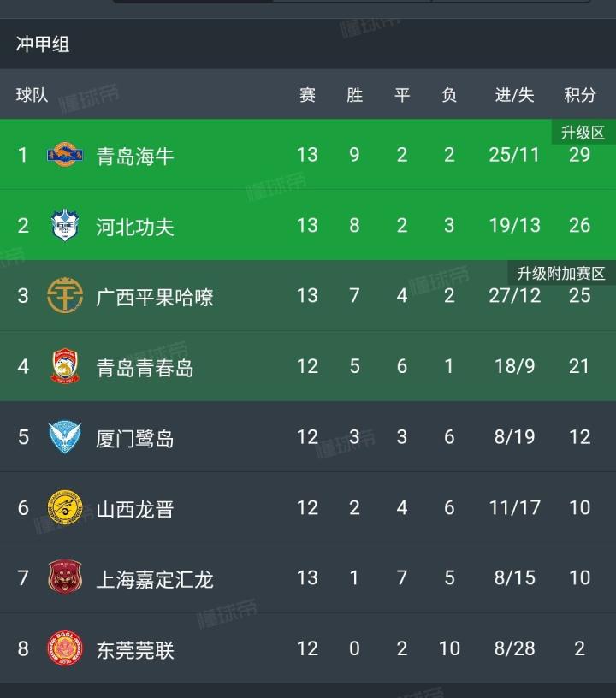616x698 pixels.
Task: Click the 升级区 zone label
Action: tap(583, 133)
